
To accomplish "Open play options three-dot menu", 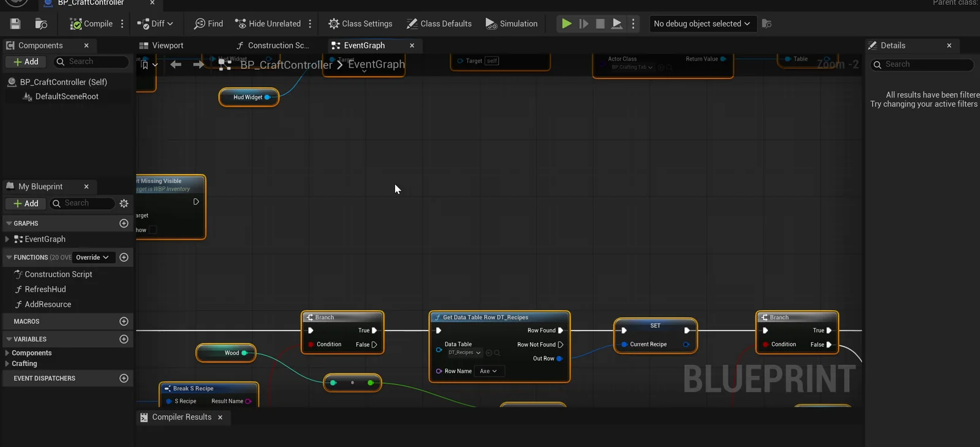I will [x=633, y=24].
